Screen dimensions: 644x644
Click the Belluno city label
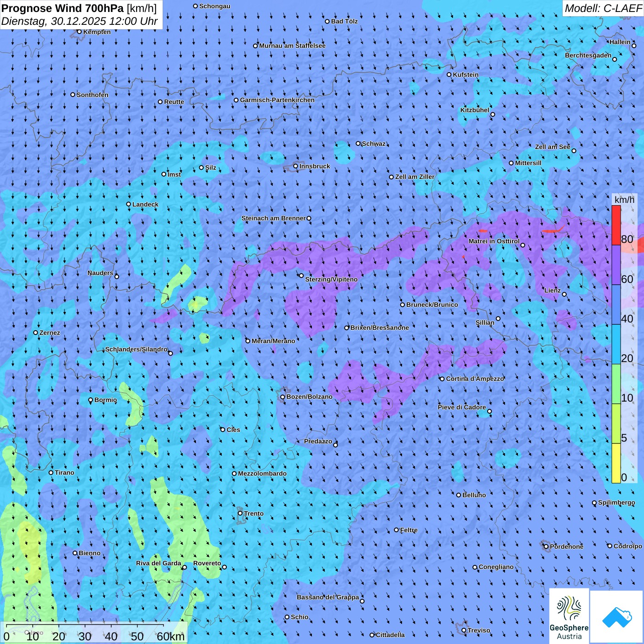[474, 495]
